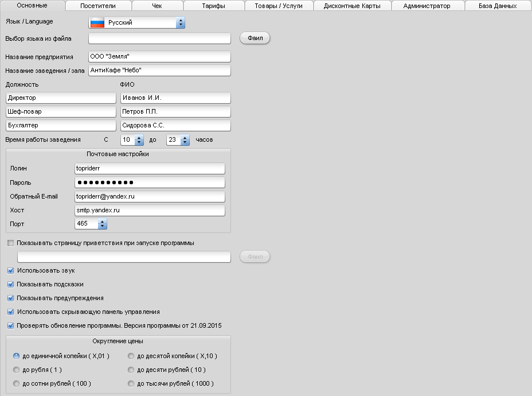Open the Тарифы tab
This screenshot has height=396, width=532.
tap(213, 6)
